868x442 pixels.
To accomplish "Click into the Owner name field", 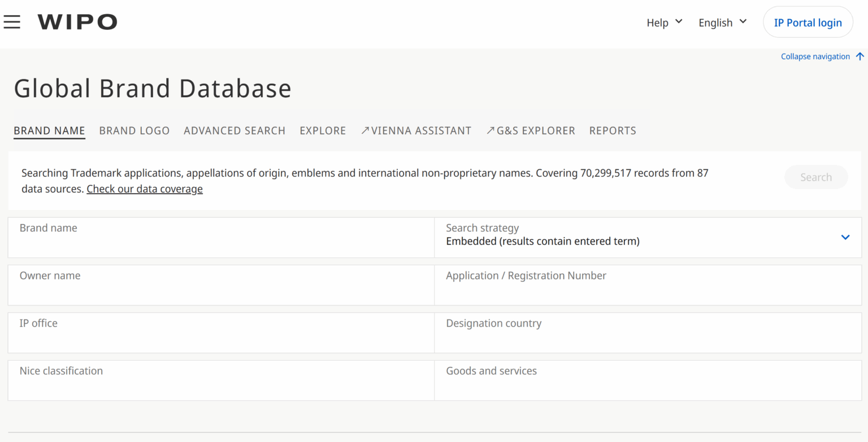I will pyautogui.click(x=221, y=285).
